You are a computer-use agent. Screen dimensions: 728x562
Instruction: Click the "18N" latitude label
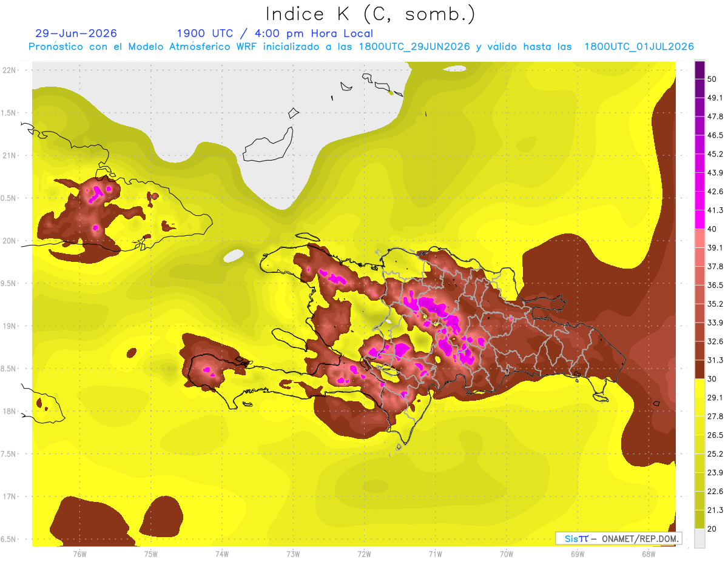click(x=10, y=412)
